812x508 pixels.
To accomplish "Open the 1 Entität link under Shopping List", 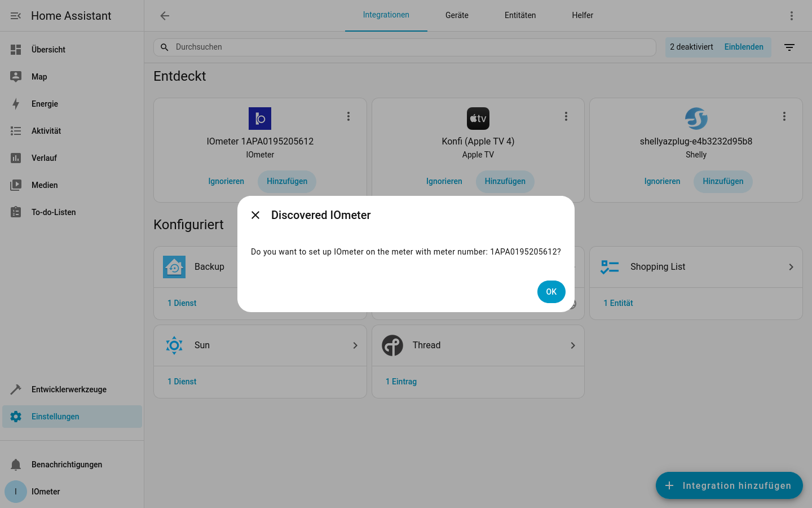I will (x=619, y=303).
